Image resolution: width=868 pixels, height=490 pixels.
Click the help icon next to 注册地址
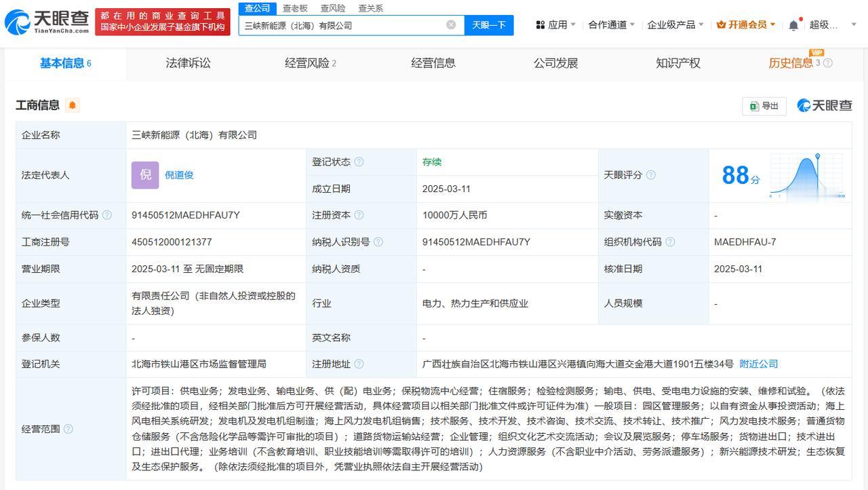click(359, 364)
